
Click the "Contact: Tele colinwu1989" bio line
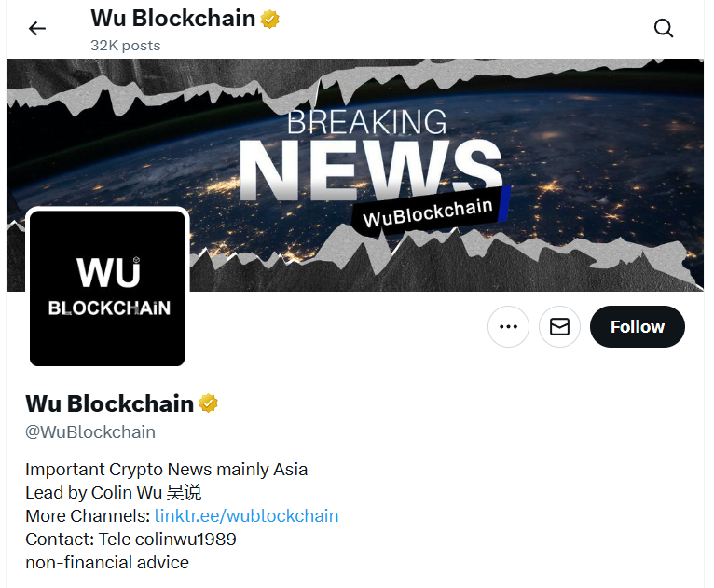tap(130, 540)
